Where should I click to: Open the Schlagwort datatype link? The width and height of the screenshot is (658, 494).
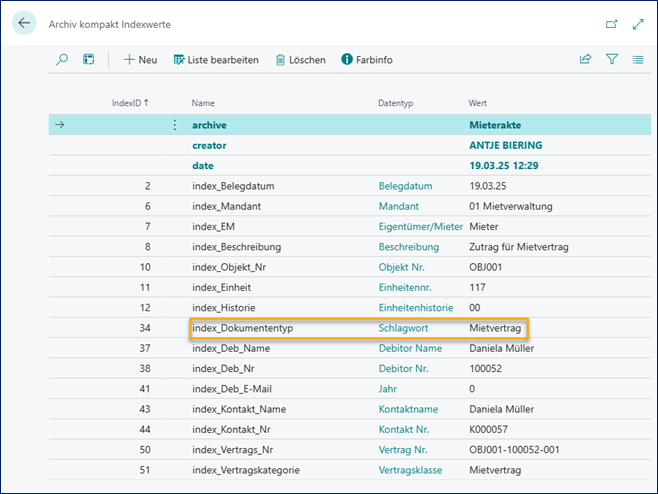(405, 328)
